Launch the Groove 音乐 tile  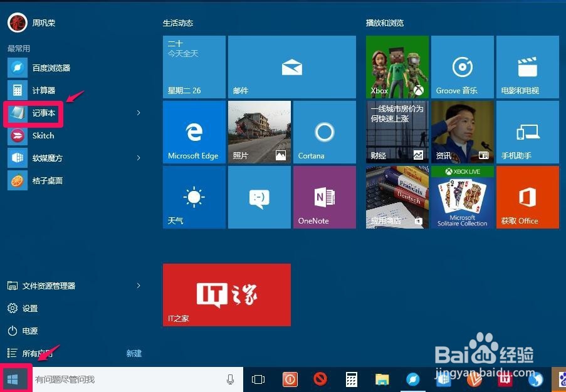[x=463, y=67]
